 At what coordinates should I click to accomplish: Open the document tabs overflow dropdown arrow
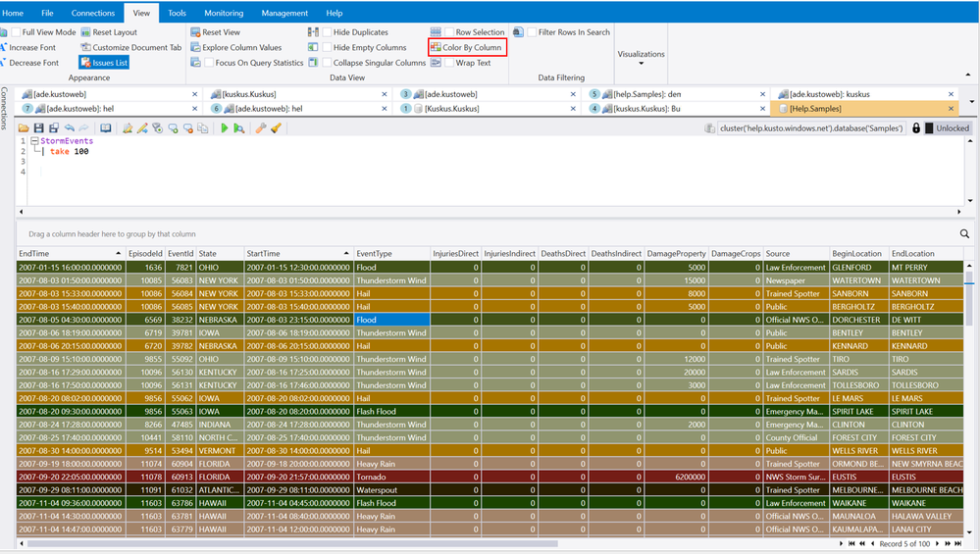point(971,101)
